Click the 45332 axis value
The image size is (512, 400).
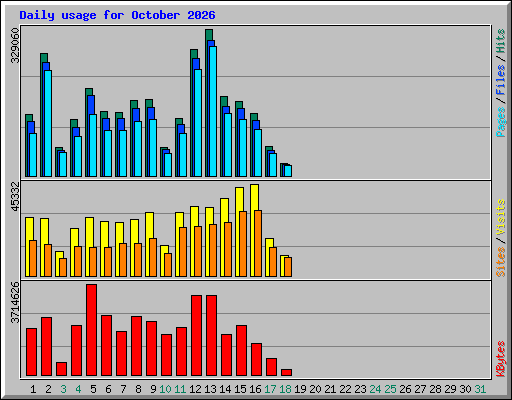[x=15, y=197]
